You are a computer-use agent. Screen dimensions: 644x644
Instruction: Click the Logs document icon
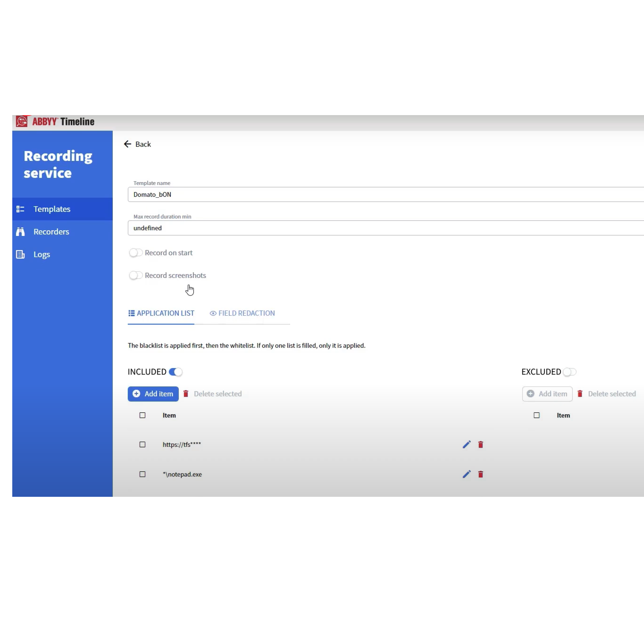[x=20, y=254]
